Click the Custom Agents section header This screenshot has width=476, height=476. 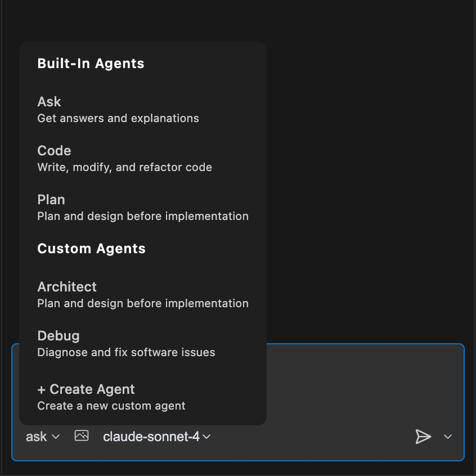click(x=91, y=249)
